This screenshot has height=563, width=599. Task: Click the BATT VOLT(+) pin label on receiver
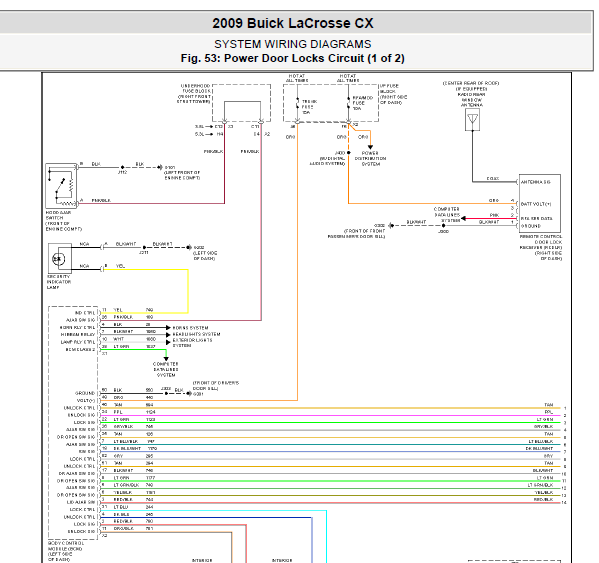tap(536, 204)
